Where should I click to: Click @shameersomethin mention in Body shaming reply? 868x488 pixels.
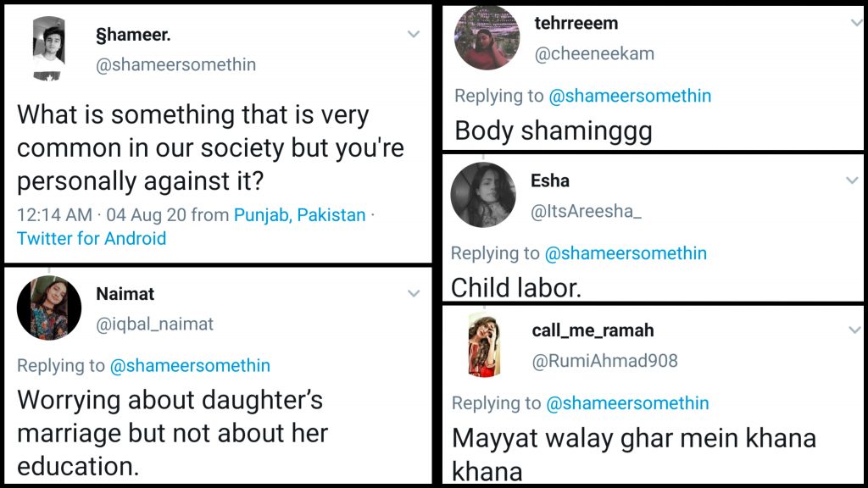point(630,96)
